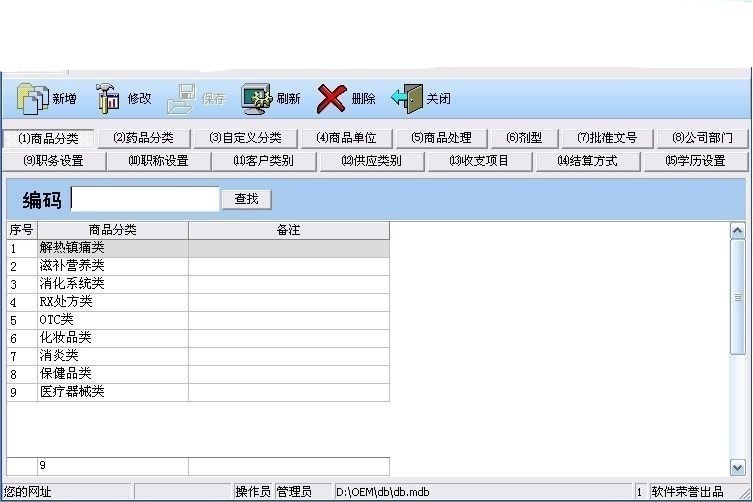The width and height of the screenshot is (753, 502).
Task: Open the (3)自定义分类 tab
Action: click(x=245, y=138)
